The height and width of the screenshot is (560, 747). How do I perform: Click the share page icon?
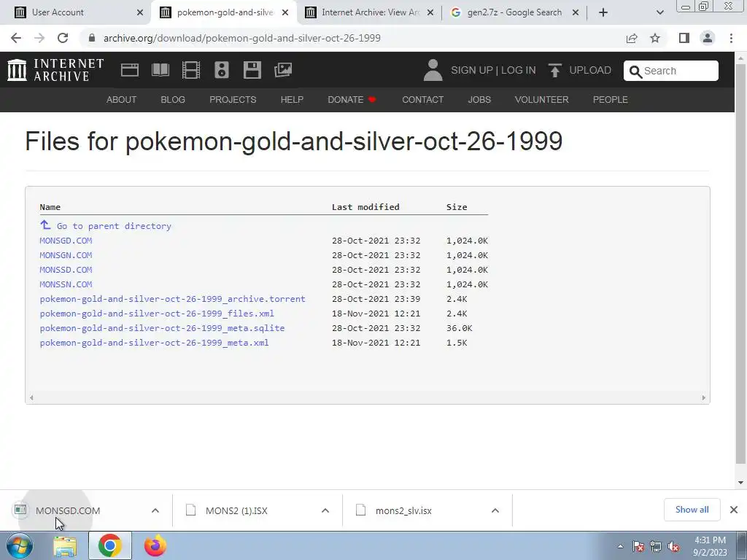(x=632, y=38)
